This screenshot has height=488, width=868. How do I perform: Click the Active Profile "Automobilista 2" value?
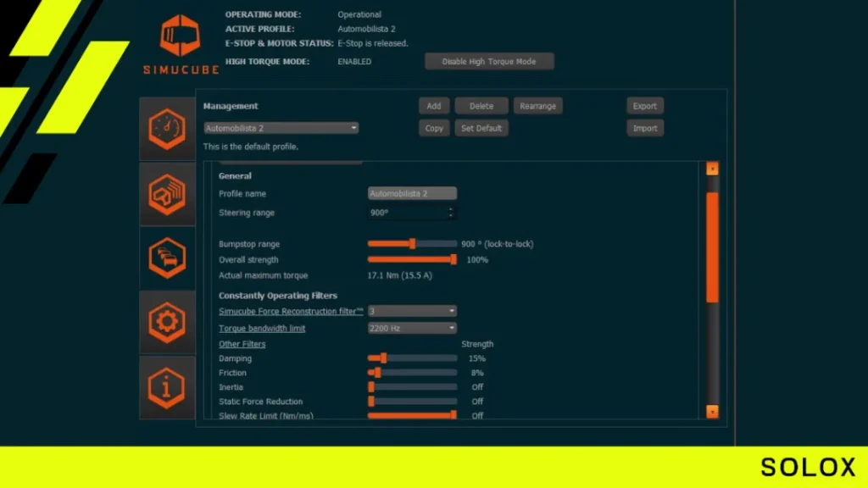point(366,29)
